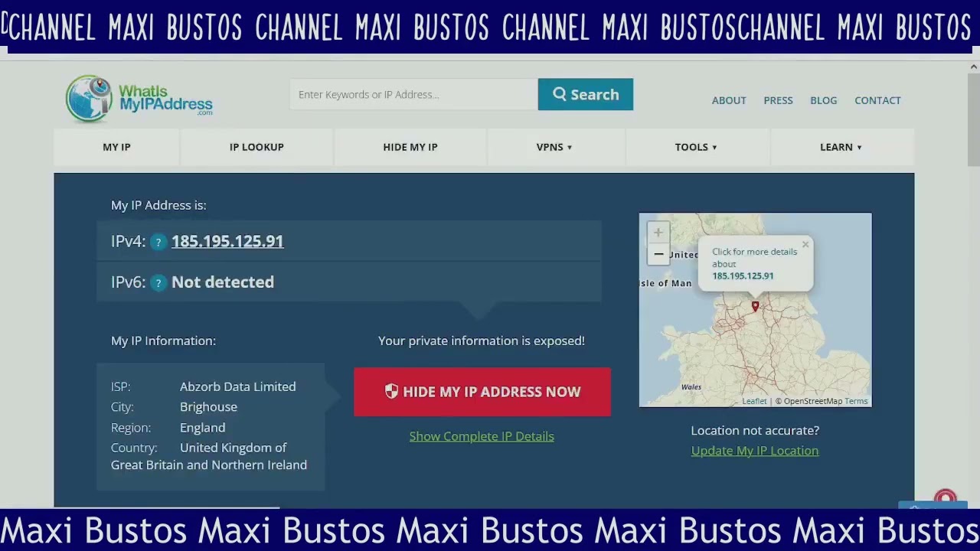Screen dimensions: 980x551
Task: Open Show Complete IP Details link
Action: (482, 436)
